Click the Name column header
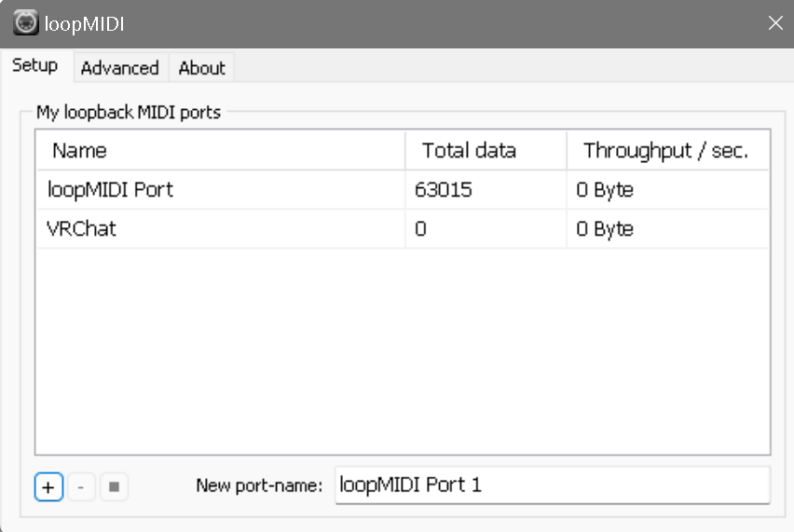This screenshot has height=532, width=794. (220, 150)
